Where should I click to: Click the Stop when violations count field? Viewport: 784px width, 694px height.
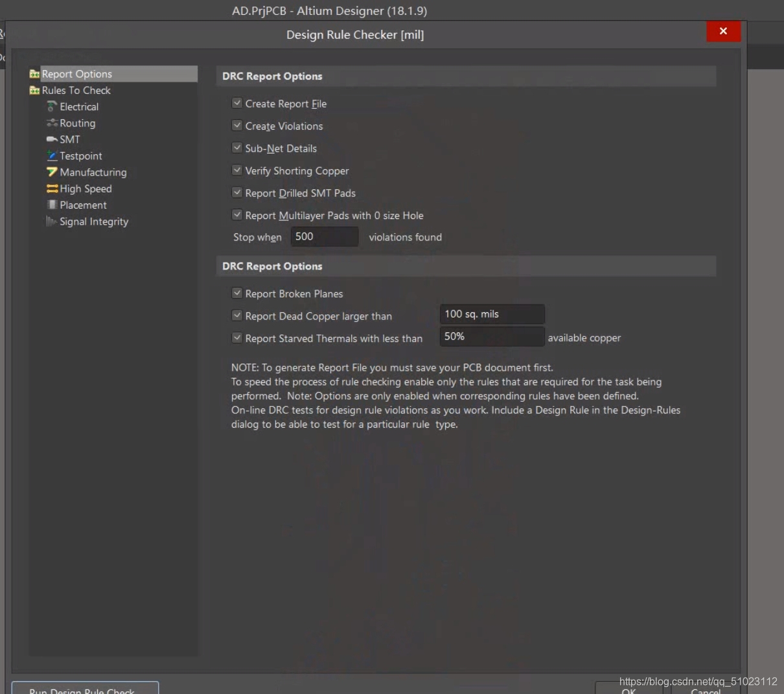pyautogui.click(x=324, y=237)
